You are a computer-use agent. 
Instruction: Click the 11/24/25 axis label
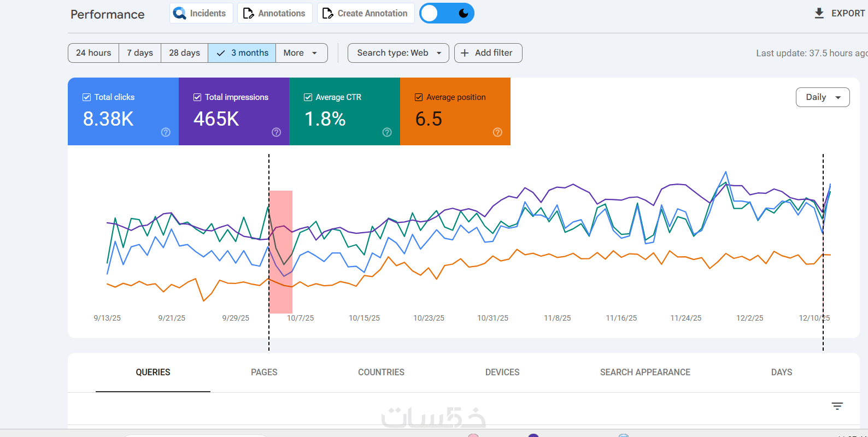(x=686, y=318)
